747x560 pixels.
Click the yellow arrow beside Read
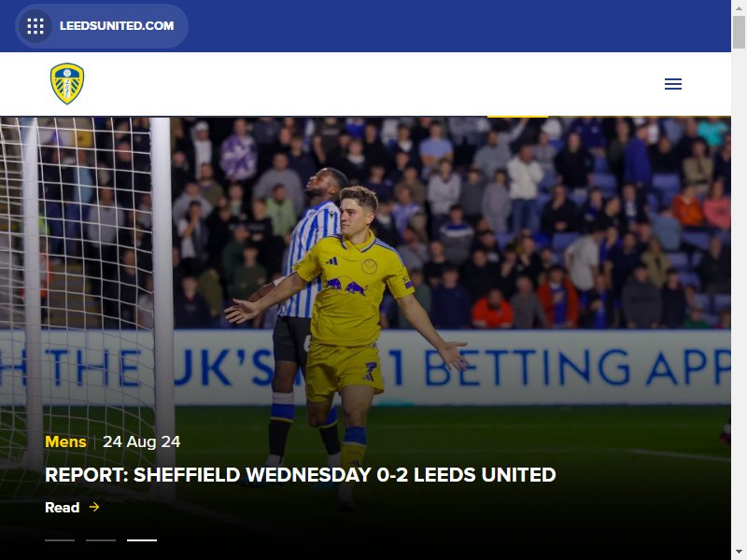[94, 507]
